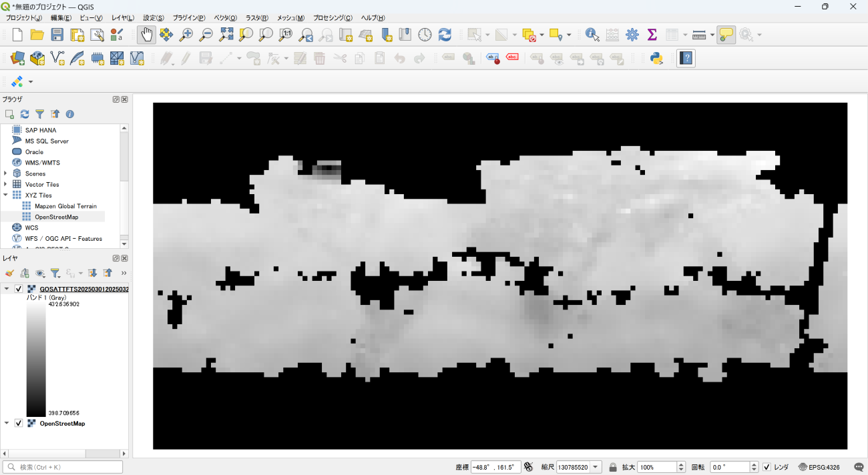Screen dimensions: 868x475
Task: Click the Zoom In magnifier tool
Action: (x=186, y=35)
